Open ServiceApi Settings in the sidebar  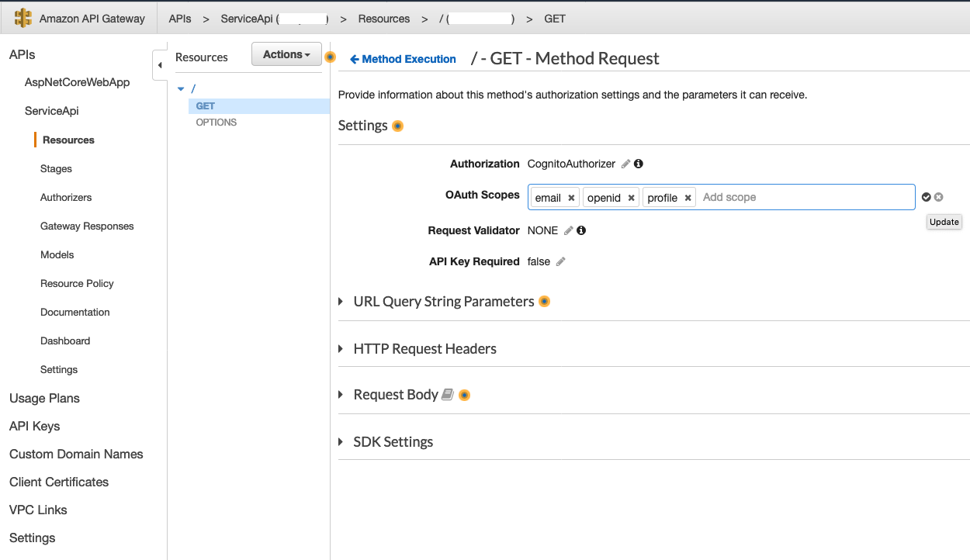pyautogui.click(x=59, y=370)
